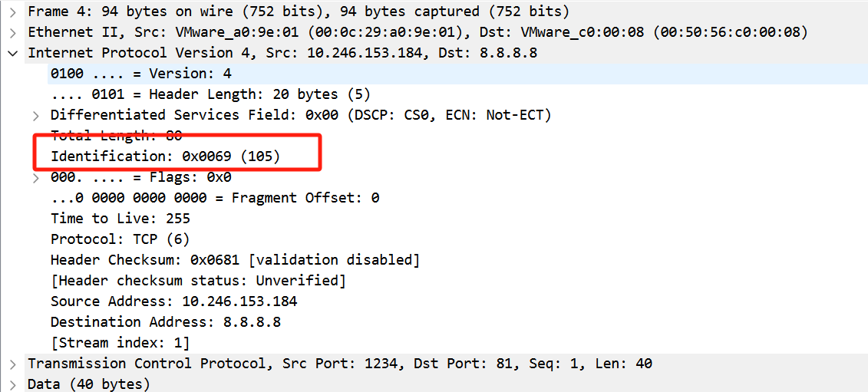Click the Time to Live: 255 field
The width and height of the screenshot is (868, 392).
click(x=120, y=219)
